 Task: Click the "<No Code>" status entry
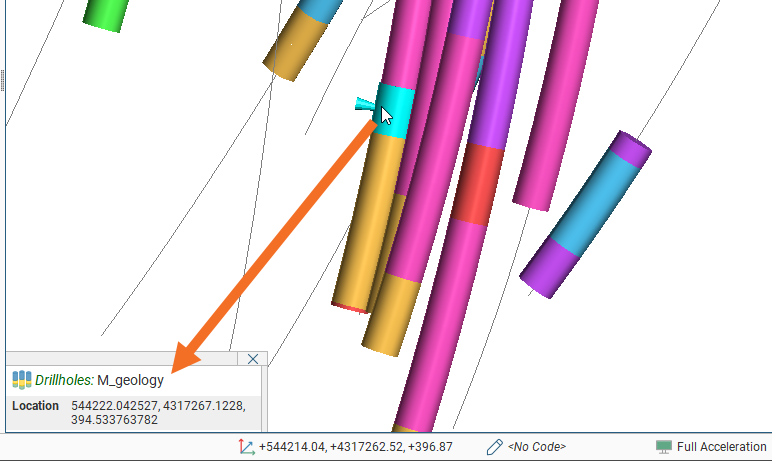537,447
